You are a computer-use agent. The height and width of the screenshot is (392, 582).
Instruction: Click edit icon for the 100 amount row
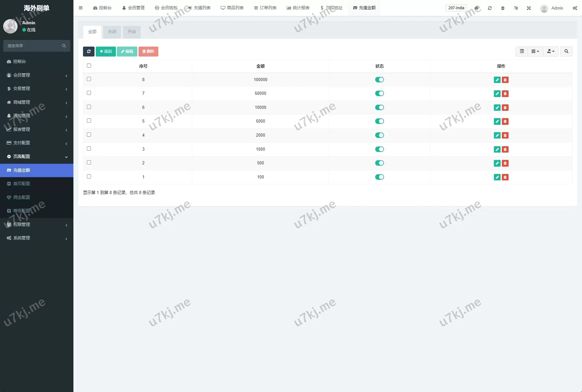497,177
